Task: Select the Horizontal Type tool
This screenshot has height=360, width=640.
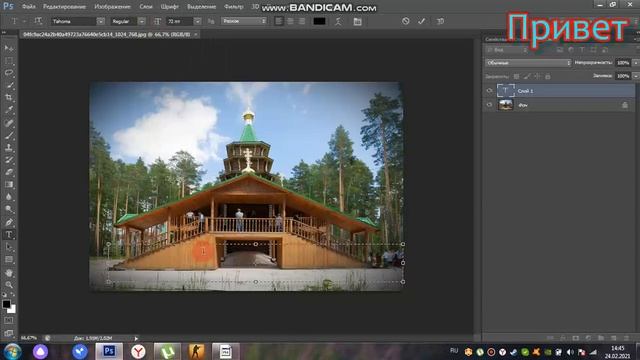Action: pos(9,235)
